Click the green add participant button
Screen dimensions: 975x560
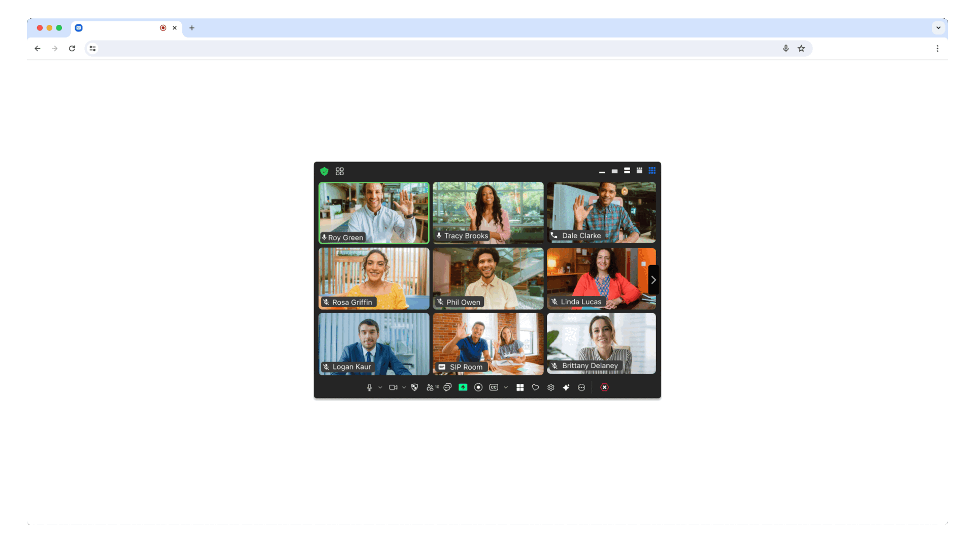click(x=464, y=387)
